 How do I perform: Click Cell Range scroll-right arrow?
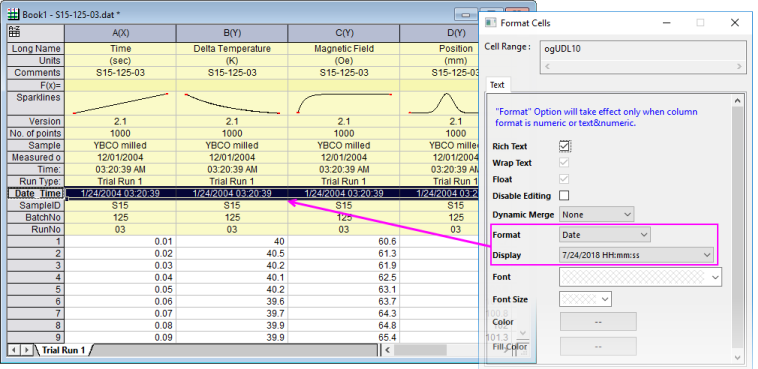point(739,67)
